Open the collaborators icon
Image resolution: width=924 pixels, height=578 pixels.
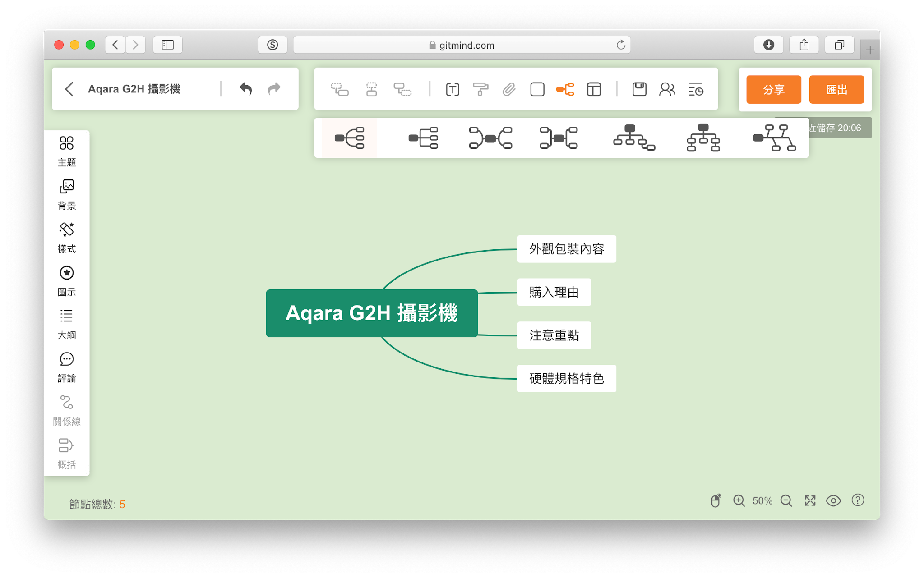[667, 89]
